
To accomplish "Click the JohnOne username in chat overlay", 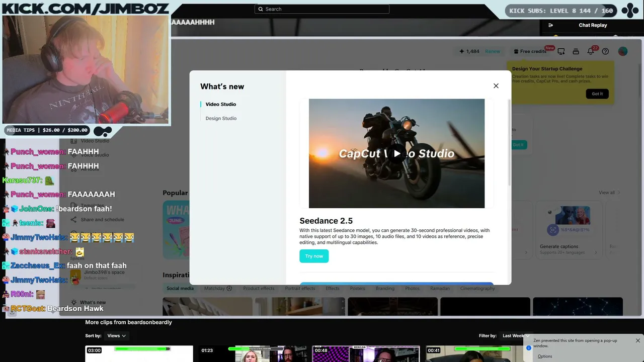I will (37, 209).
